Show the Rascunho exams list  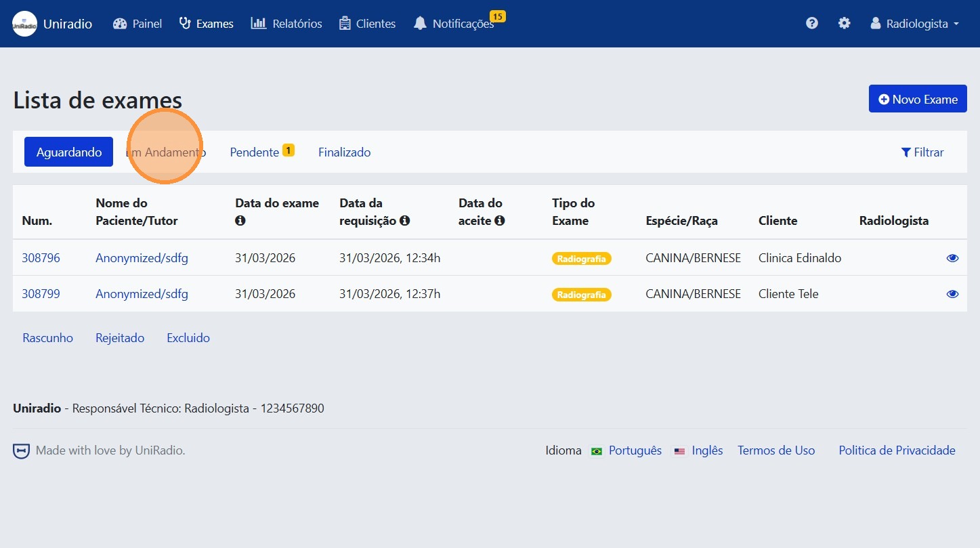47,338
